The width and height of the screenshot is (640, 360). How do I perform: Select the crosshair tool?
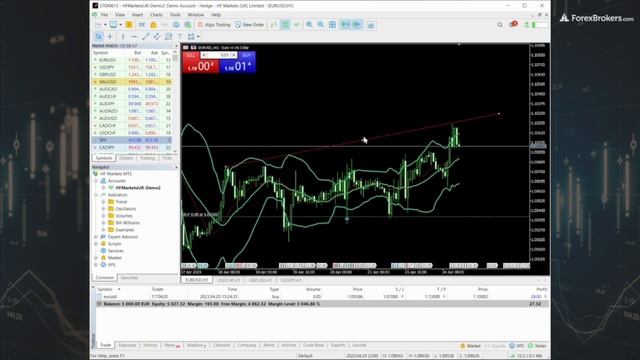pyautogui.click(x=110, y=37)
